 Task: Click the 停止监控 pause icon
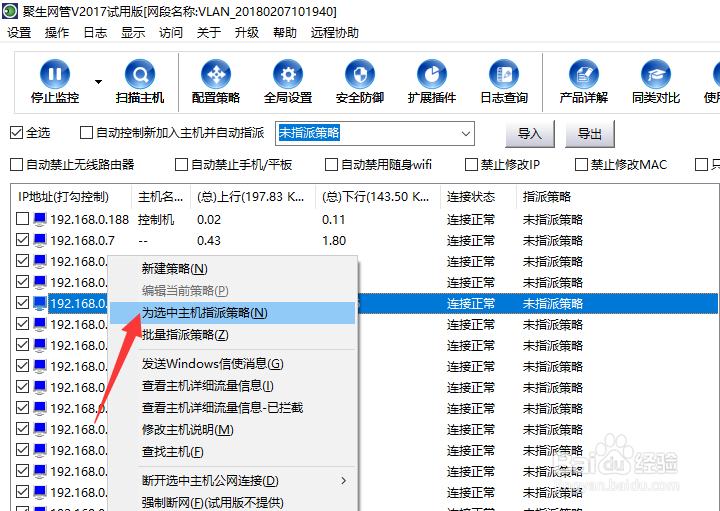click(55, 73)
